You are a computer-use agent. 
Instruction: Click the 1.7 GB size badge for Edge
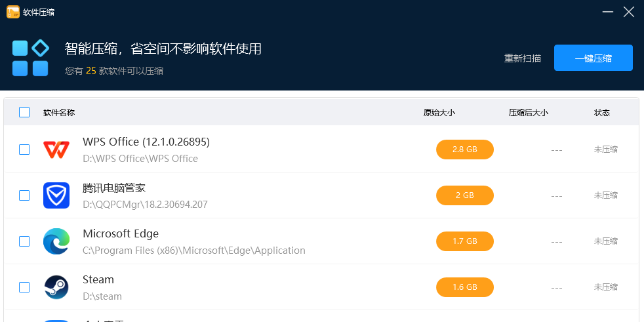point(464,241)
